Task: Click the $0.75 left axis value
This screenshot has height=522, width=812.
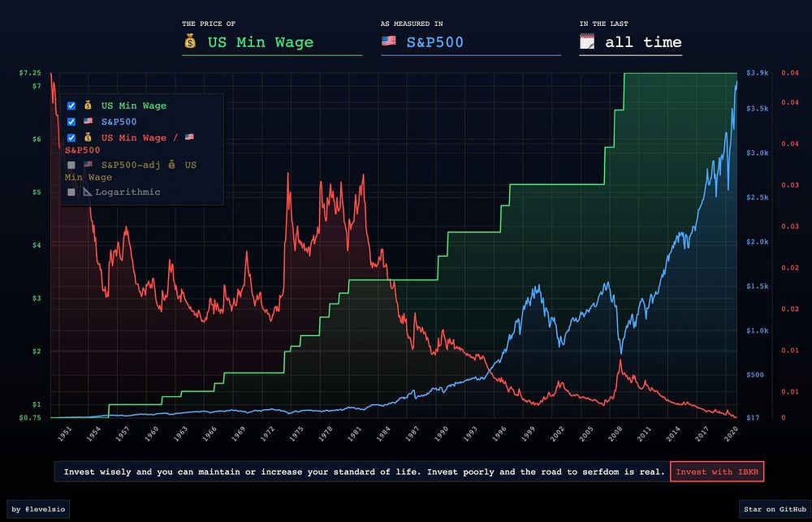Action: 30,418
